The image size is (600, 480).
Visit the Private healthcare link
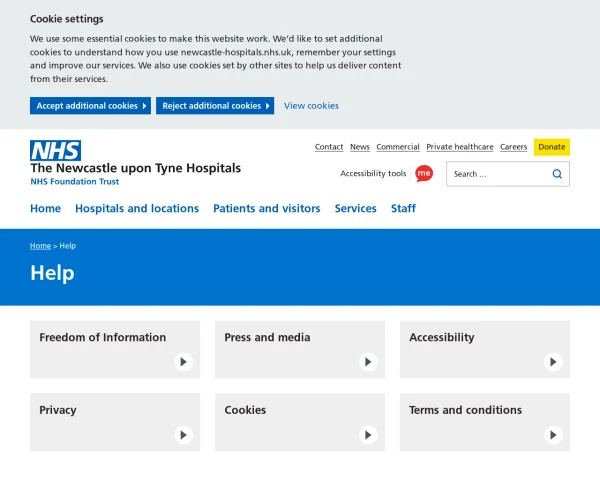459,147
